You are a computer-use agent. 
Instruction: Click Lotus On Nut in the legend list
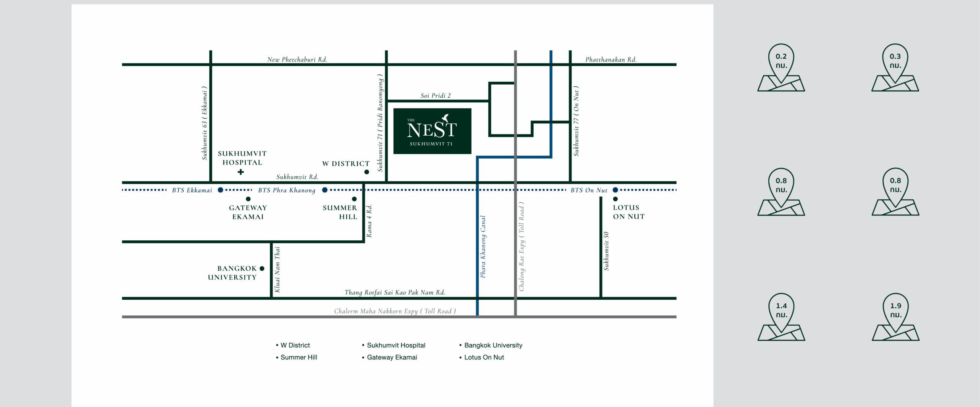[x=484, y=357]
